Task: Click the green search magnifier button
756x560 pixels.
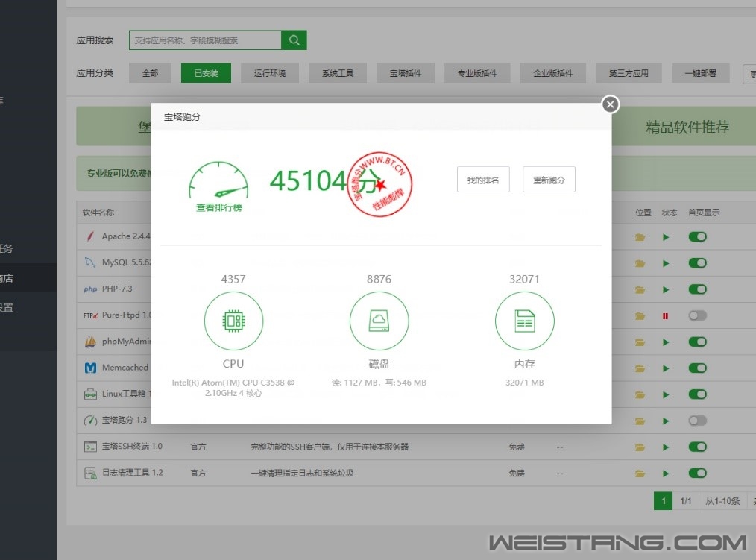Action: 294,40
